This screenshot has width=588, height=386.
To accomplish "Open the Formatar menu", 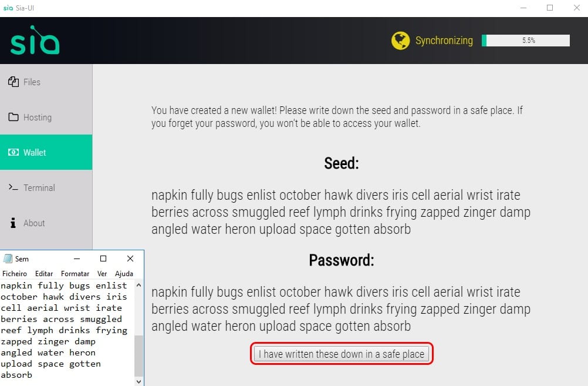I will tap(75, 273).
